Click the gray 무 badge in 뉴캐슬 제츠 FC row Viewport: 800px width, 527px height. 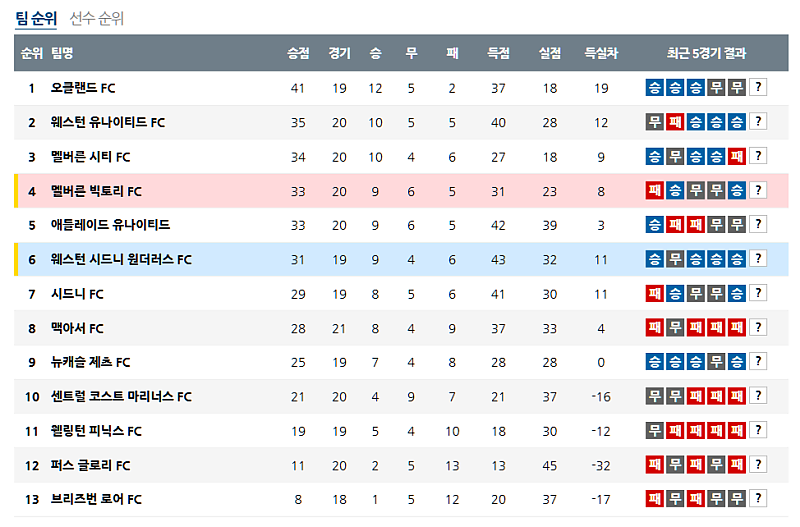pyautogui.click(x=716, y=362)
